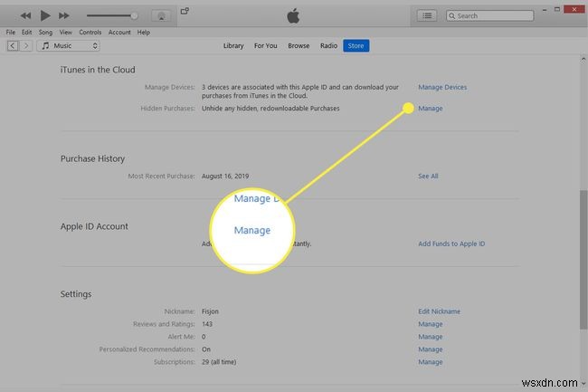Open the Help menu
588x392 pixels.
pos(144,33)
